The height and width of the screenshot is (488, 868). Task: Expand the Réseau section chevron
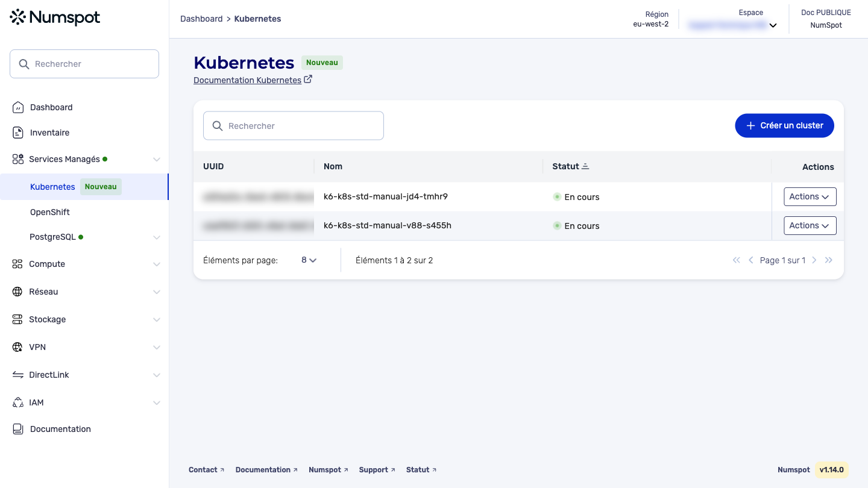[x=157, y=292]
